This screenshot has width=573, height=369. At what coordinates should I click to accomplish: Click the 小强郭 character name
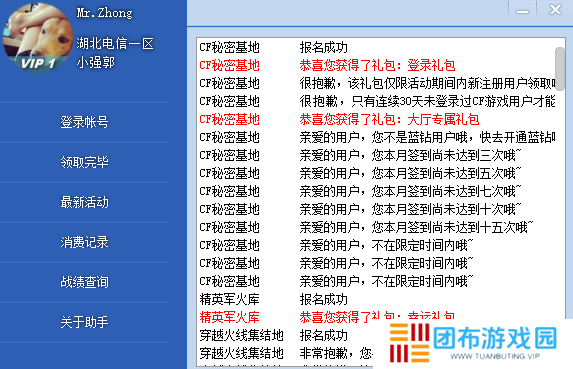tap(96, 62)
